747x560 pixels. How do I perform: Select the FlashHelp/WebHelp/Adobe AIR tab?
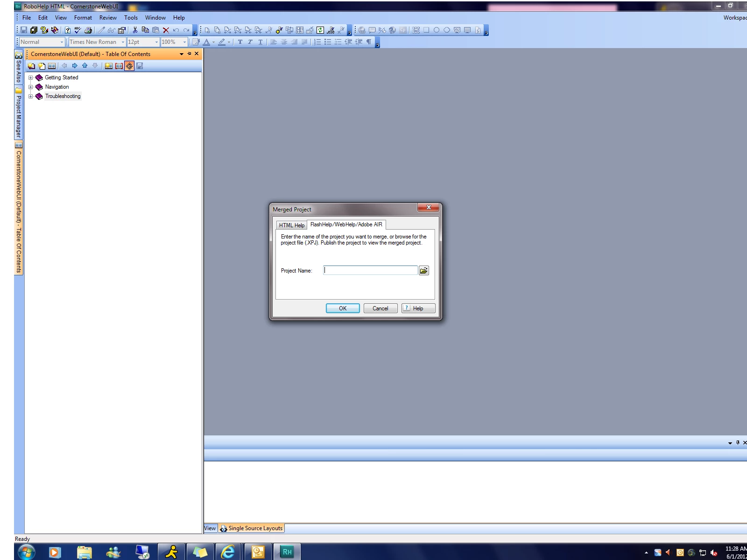(346, 224)
